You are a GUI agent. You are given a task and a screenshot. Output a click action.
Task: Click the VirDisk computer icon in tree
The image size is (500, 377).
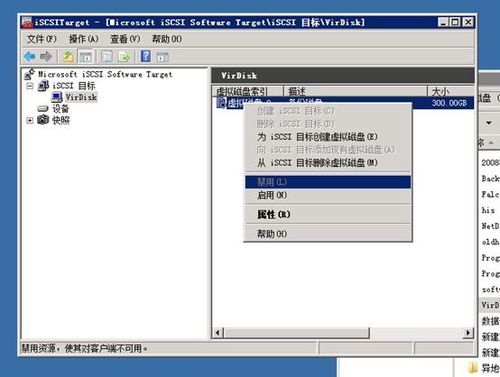[x=57, y=97]
